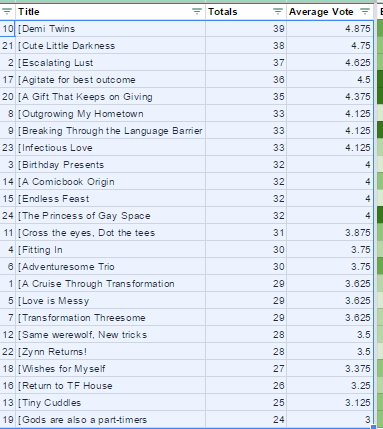
Task: Select the Average Vote value 4.375
Action: pos(330,97)
